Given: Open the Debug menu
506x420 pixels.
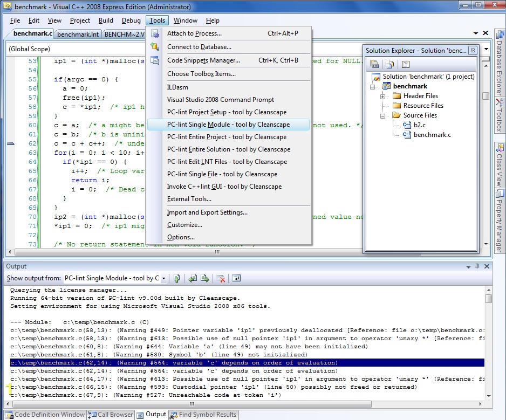Looking at the screenshot, I should tap(131, 20).
